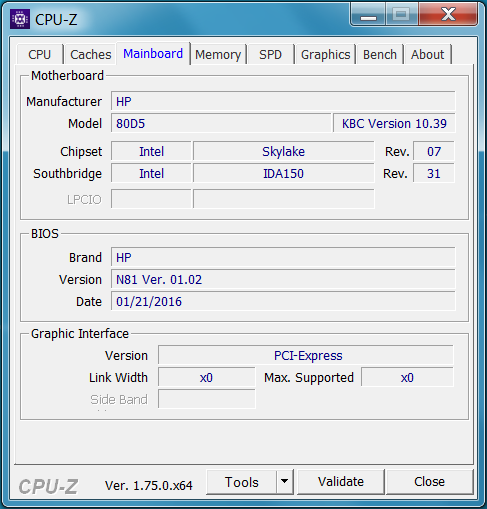Select BIOS version N81 Ver. 01.02
Image resolution: width=487 pixels, height=509 pixels.
[x=283, y=279]
